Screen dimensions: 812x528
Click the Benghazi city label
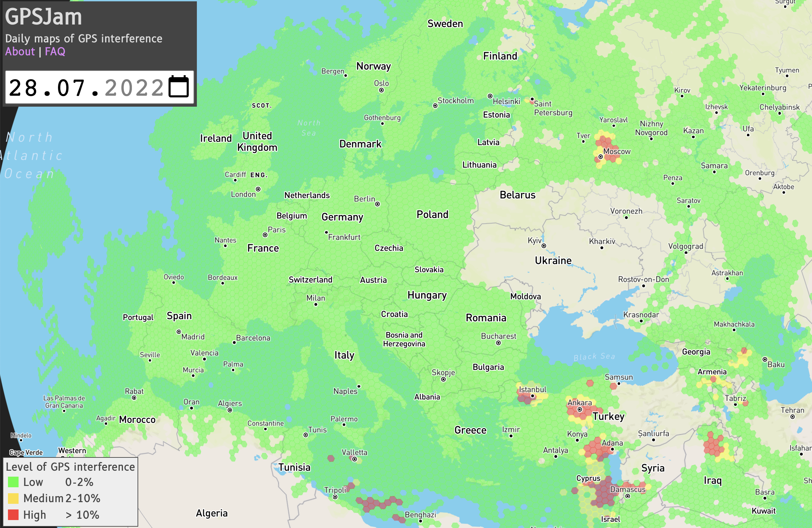[420, 515]
